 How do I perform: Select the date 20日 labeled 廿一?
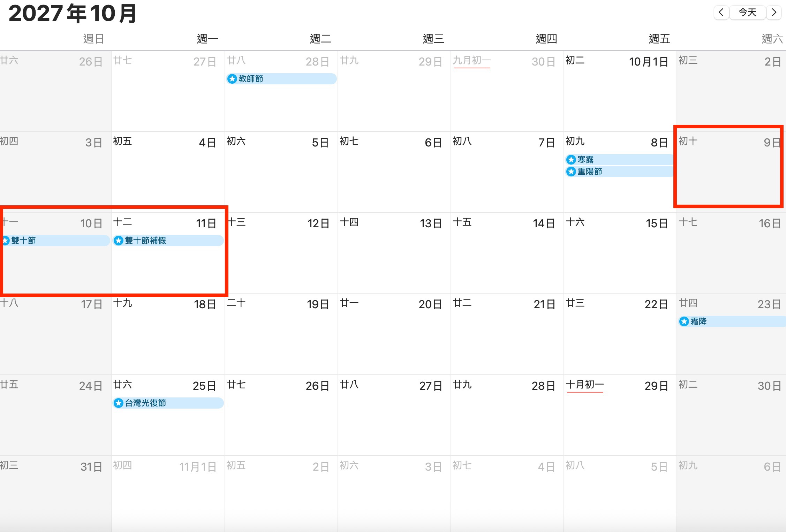pos(431,304)
